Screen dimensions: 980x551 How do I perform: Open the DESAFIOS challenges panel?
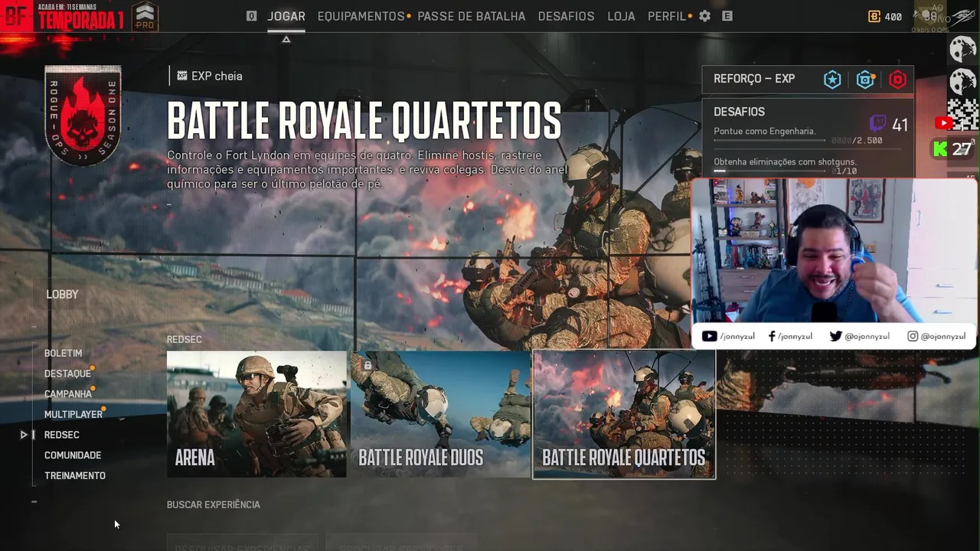pyautogui.click(x=808, y=138)
